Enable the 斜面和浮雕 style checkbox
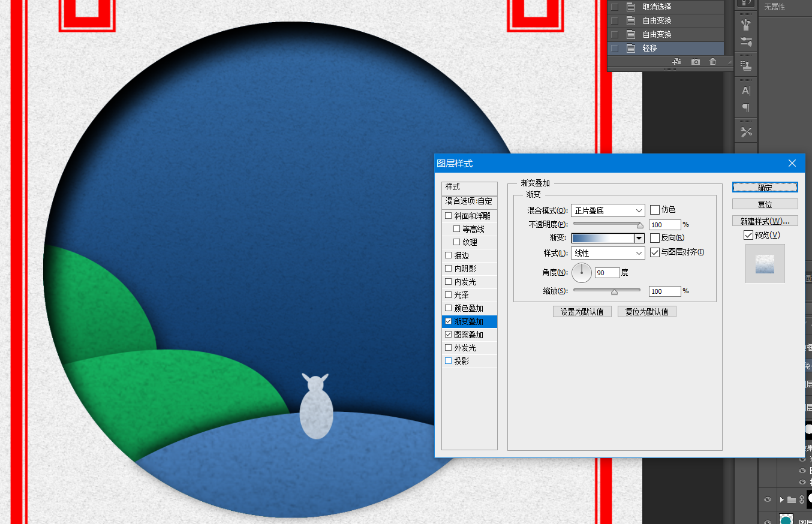The image size is (812, 524). [449, 216]
